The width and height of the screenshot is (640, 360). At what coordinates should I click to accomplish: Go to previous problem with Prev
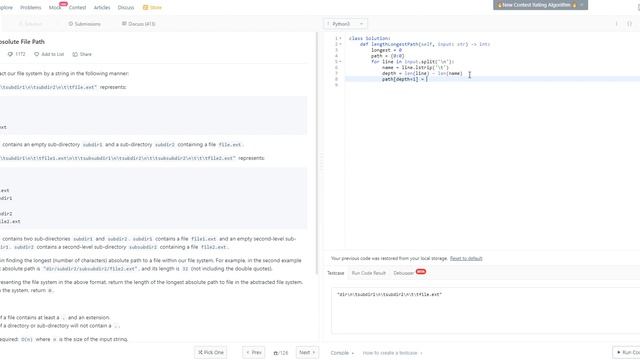(x=253, y=352)
